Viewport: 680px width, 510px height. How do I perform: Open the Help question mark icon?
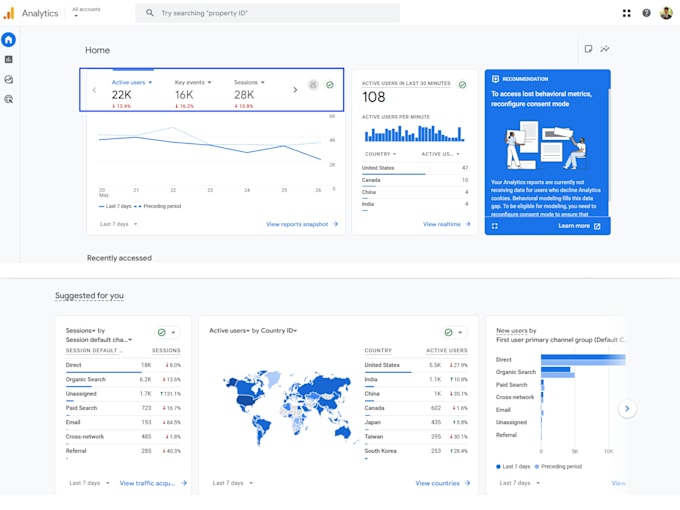(646, 13)
